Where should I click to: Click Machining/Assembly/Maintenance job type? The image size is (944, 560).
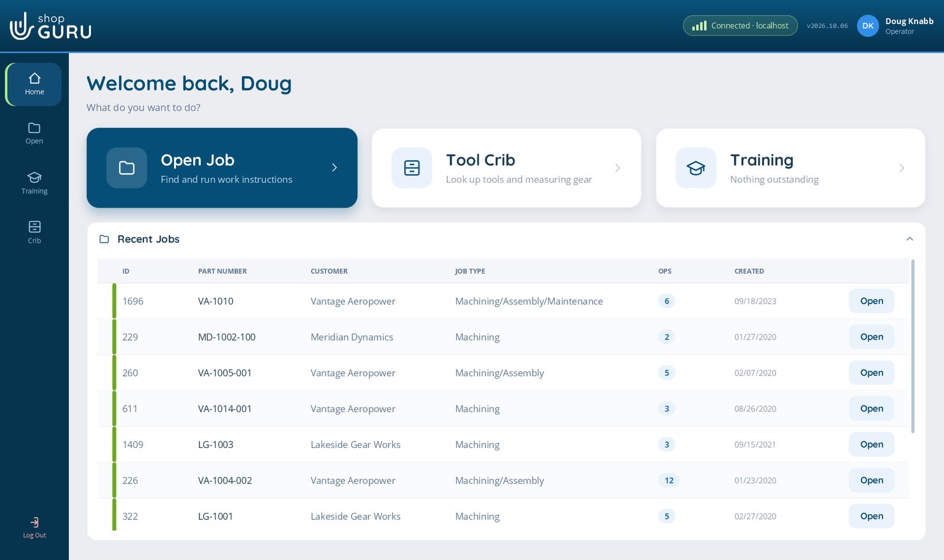pos(529,301)
